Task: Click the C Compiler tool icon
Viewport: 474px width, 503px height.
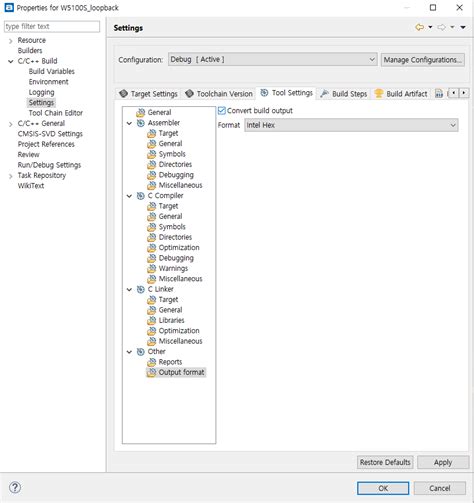Action: tap(141, 196)
